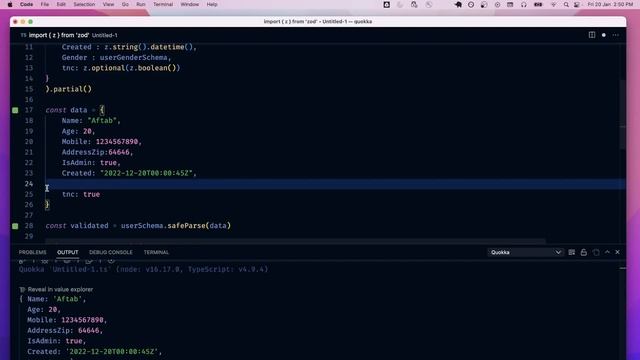Open the Selection menu

tap(84, 4)
